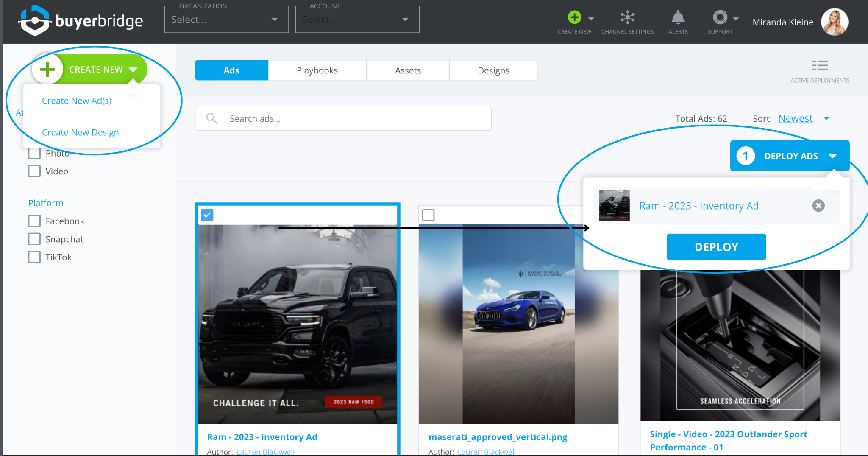Uncheck the Ram 2023 ad card checkbox

point(207,215)
